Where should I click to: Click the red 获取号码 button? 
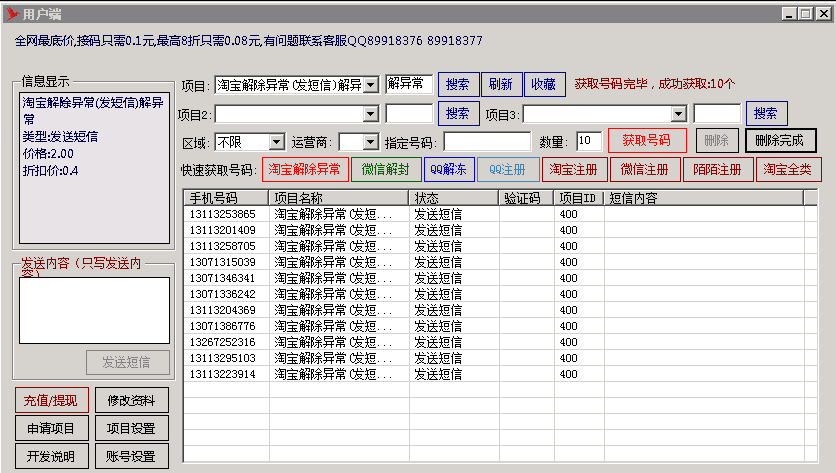pos(647,141)
